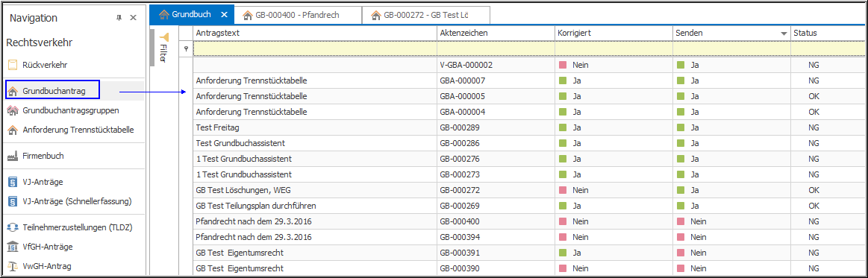
Task: Close the Grundbuch tab
Action: pos(224,15)
